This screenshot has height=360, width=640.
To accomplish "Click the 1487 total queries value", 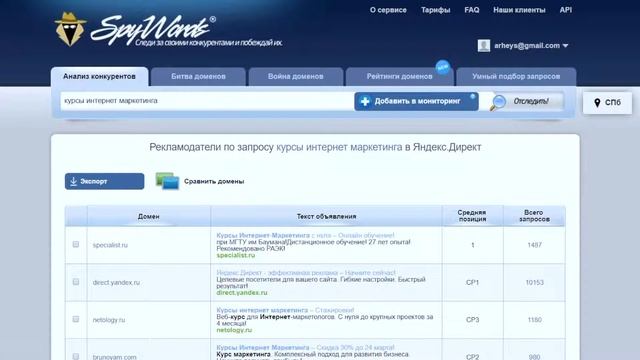I will point(534,245).
